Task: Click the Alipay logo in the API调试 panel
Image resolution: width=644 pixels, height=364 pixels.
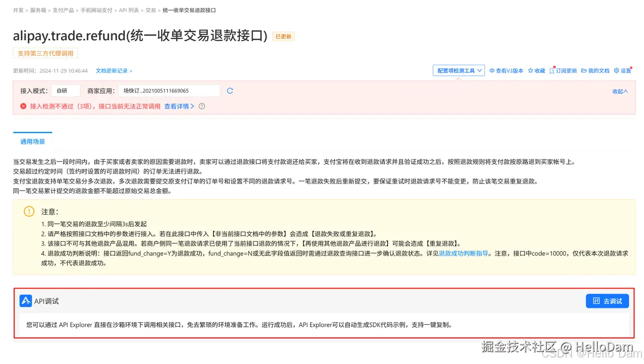Action: pyautogui.click(x=26, y=301)
